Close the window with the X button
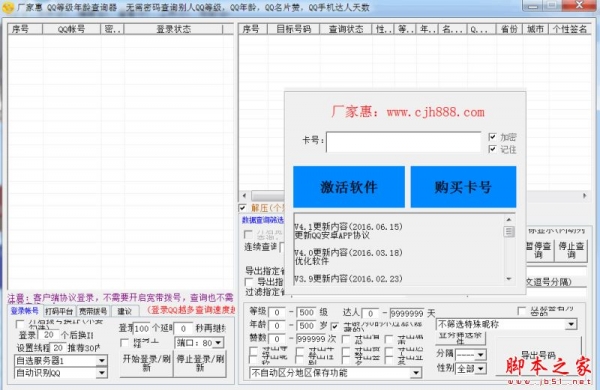 coord(580,5)
